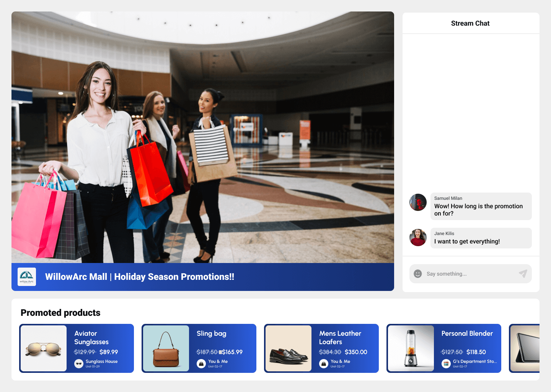The width and height of the screenshot is (551, 392).
Task: Select the partially visible tablet product card
Action: coord(525,348)
